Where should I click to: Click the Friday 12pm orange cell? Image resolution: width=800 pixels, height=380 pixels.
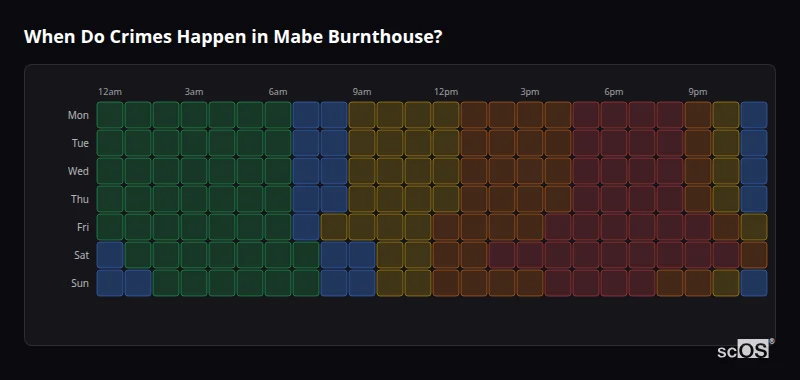pyautogui.click(x=446, y=227)
